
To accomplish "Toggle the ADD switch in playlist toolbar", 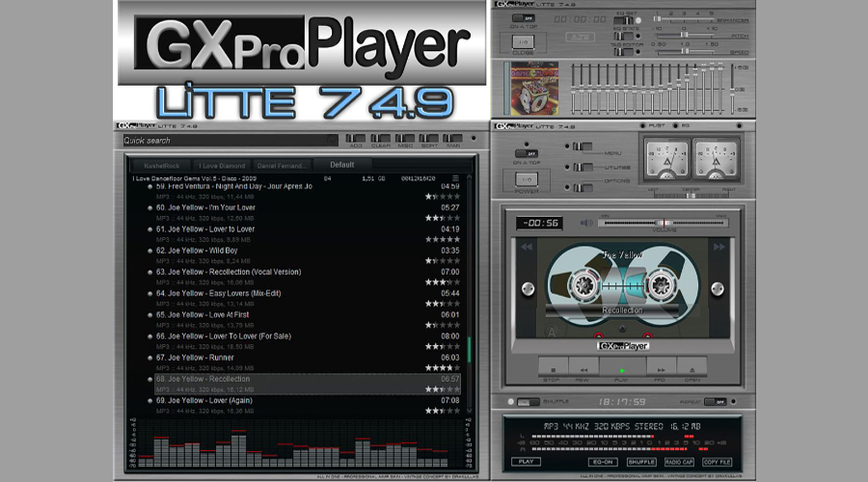I will (356, 139).
